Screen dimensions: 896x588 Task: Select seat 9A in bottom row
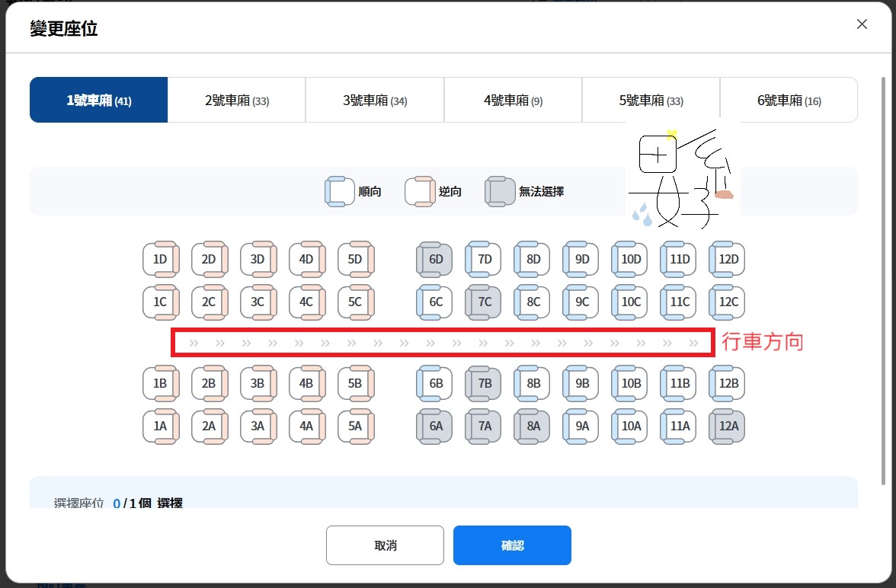click(x=581, y=427)
